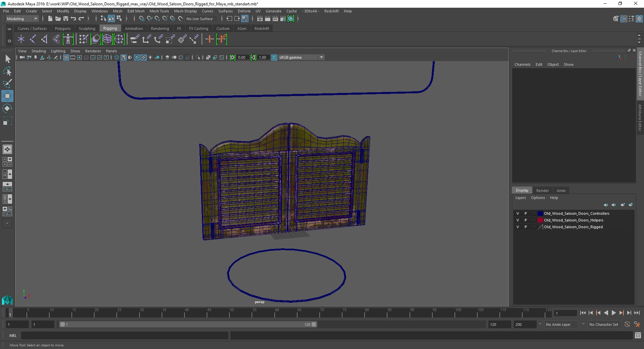Screen dimensions: 644x349
Task: Switch to four-view layout
Action: [7, 162]
